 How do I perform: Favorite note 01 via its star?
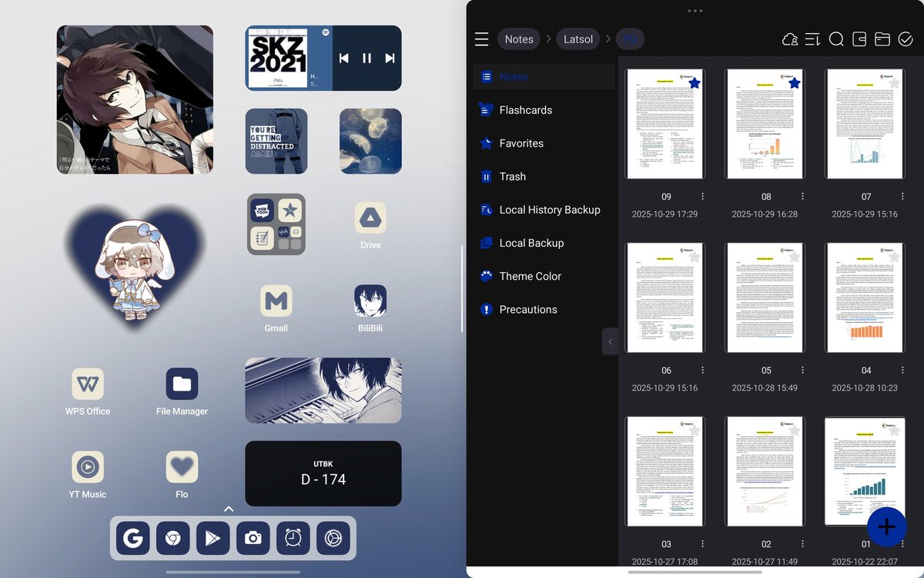coord(894,430)
